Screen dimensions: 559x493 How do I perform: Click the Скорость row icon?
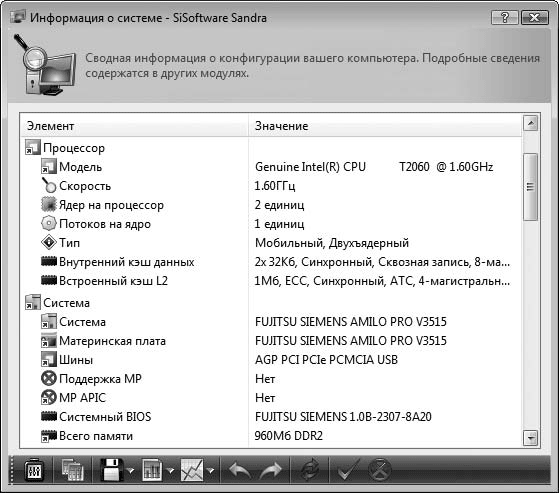(48, 185)
